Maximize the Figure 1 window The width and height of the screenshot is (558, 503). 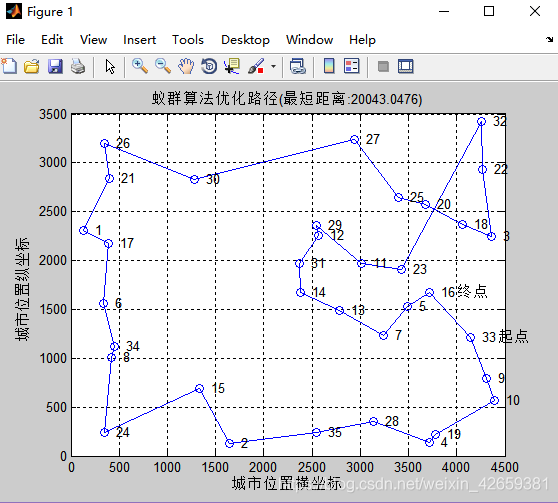click(489, 11)
